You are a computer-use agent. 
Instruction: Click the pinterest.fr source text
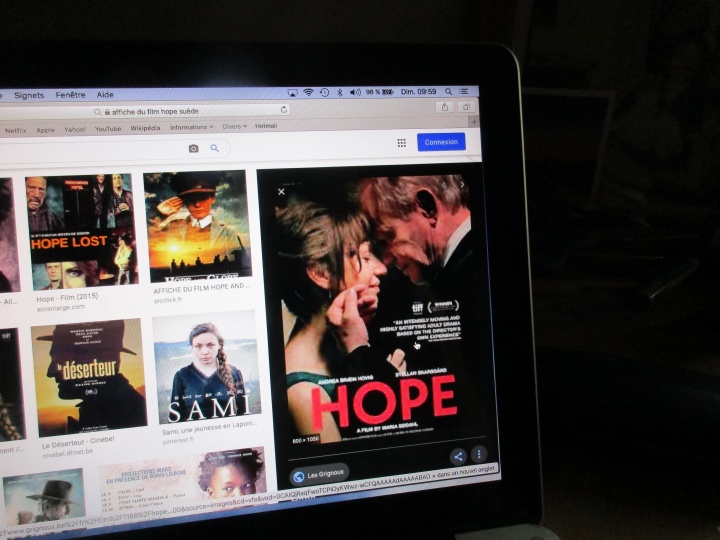pyautogui.click(x=178, y=440)
